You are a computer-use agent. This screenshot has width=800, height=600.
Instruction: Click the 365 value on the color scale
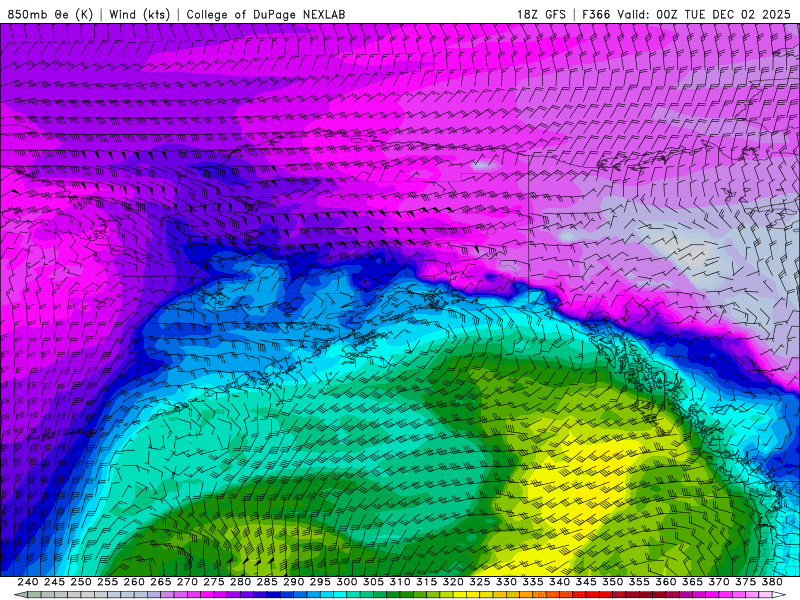click(x=692, y=582)
